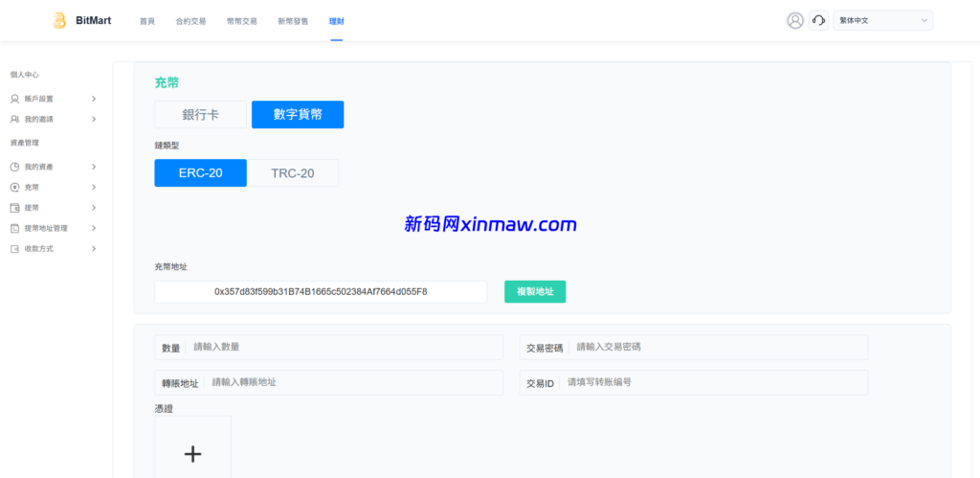Expand 我的邀請 chevron arrow
This screenshot has height=478, width=980.
tap(94, 119)
